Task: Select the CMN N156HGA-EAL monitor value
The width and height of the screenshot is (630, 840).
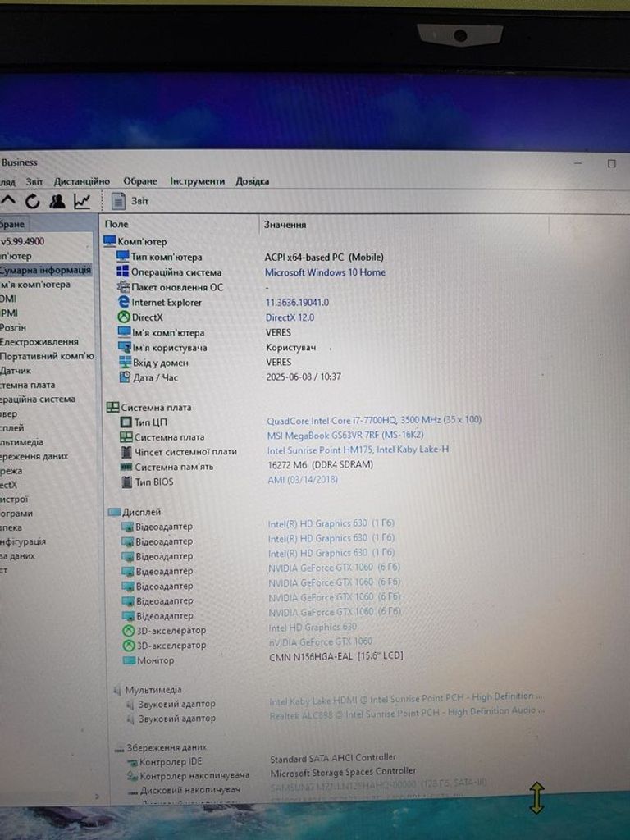Action: pos(336,655)
